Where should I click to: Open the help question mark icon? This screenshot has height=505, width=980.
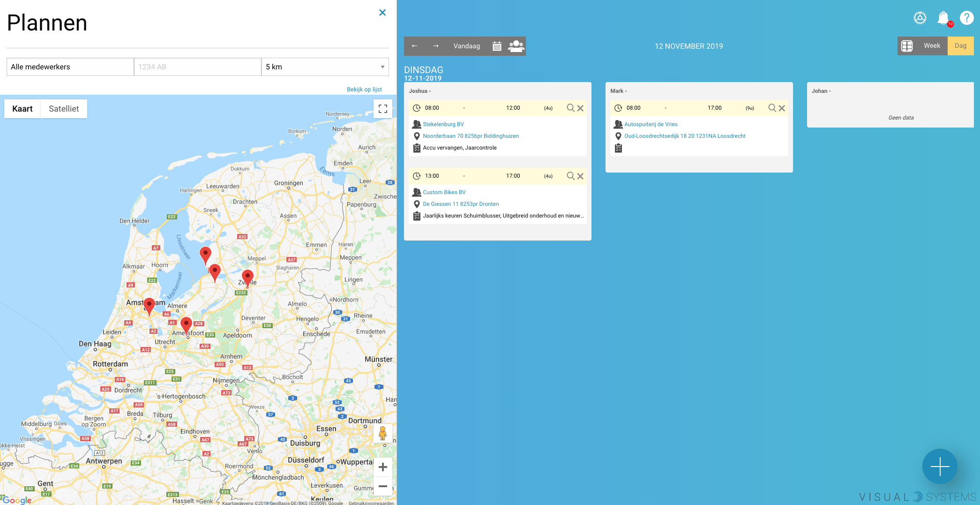click(966, 18)
